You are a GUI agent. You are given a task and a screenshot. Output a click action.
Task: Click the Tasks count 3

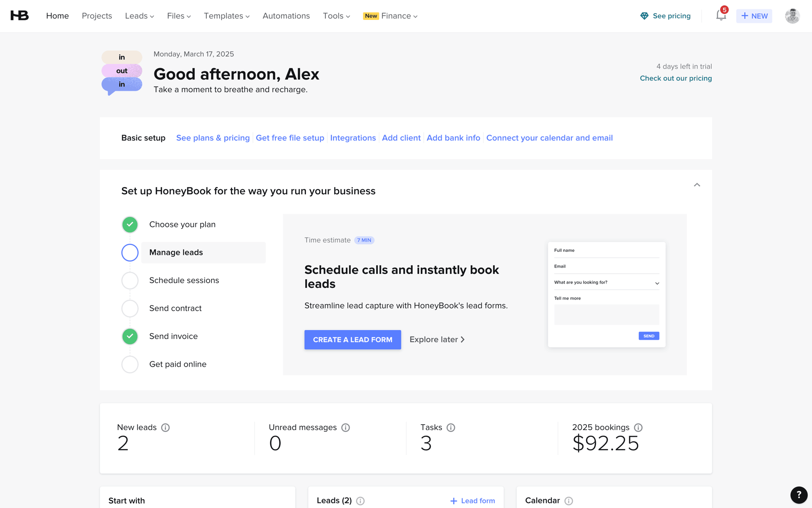coord(426,444)
